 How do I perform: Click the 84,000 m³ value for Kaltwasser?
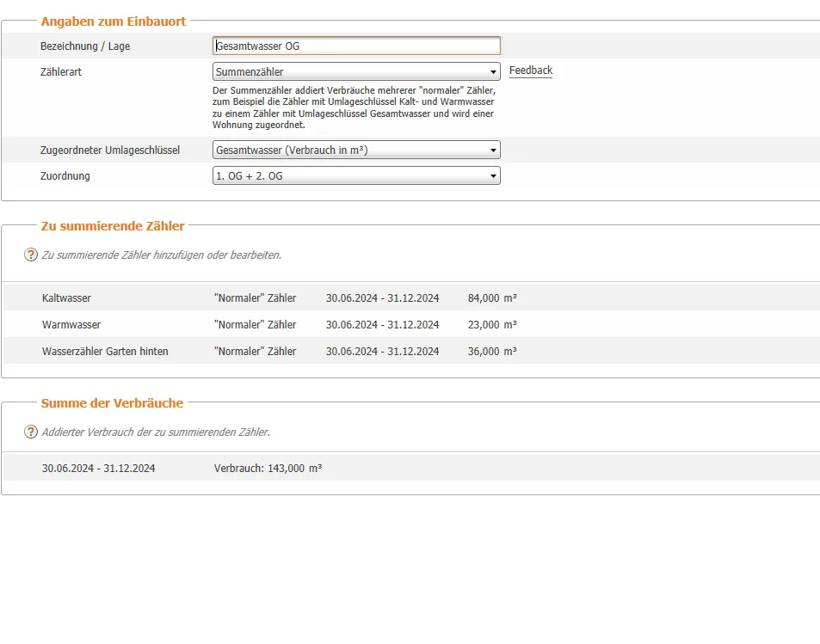[491, 298]
